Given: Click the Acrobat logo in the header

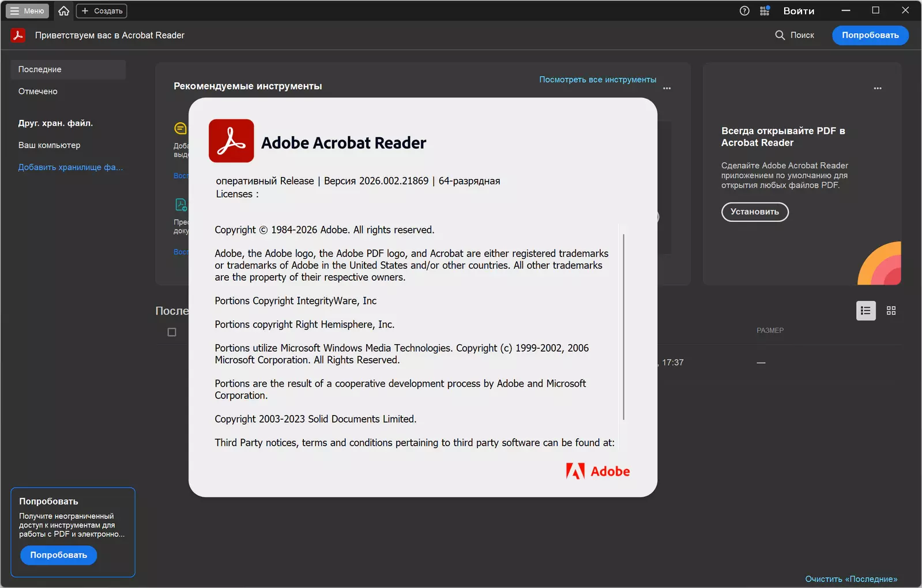Looking at the screenshot, I should pos(18,35).
